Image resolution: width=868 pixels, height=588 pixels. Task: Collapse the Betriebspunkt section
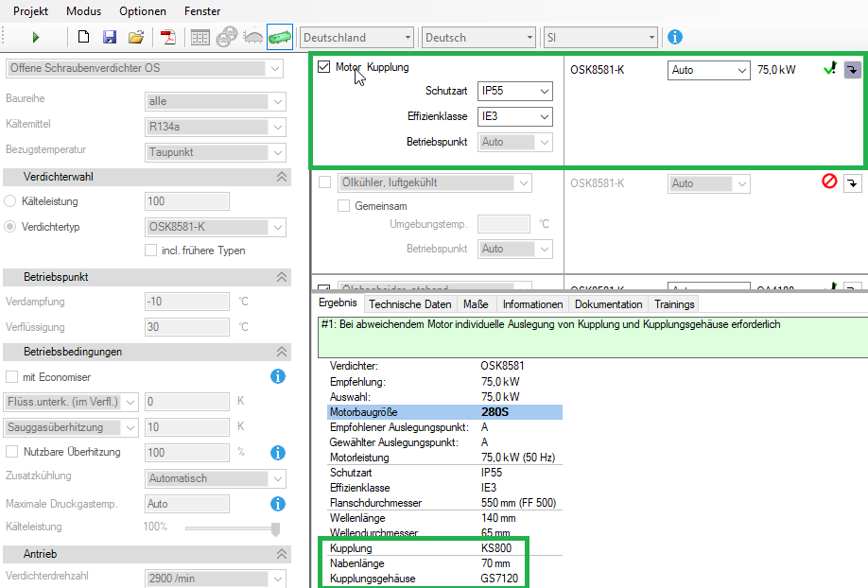pyautogui.click(x=281, y=276)
